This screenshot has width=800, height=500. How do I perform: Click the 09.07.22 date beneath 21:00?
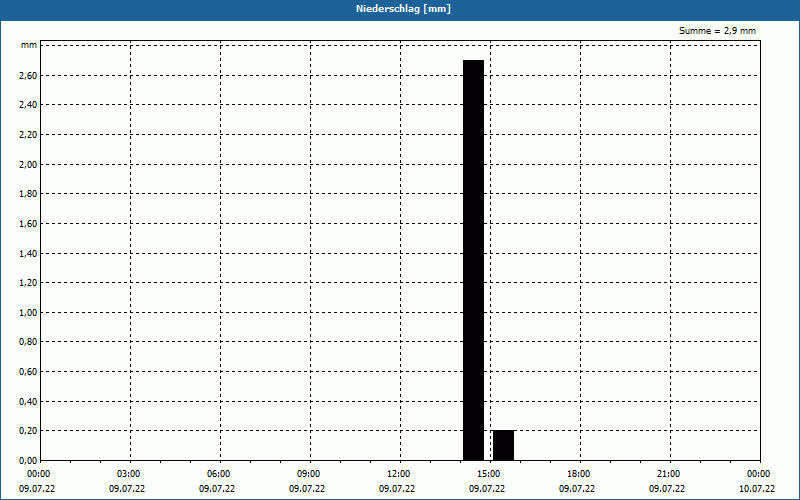666,489
